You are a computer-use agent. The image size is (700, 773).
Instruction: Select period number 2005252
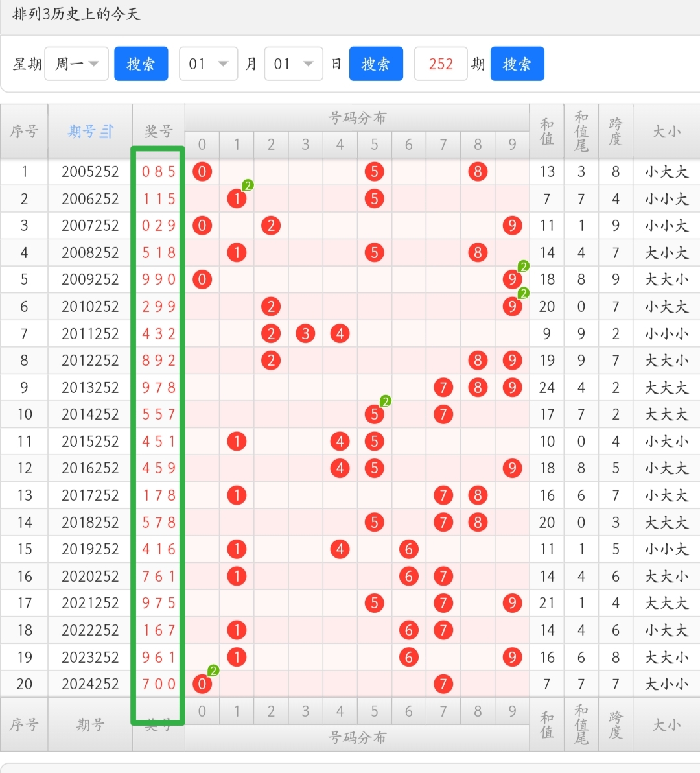[x=90, y=172]
